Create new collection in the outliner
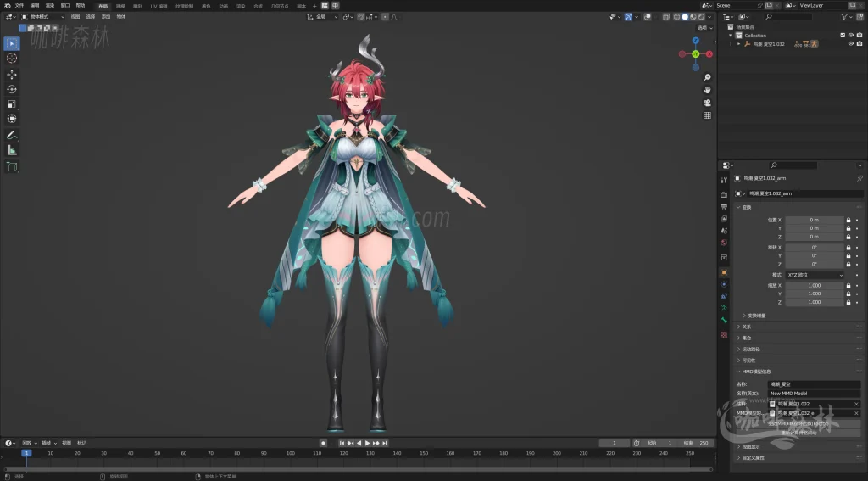 tap(860, 17)
